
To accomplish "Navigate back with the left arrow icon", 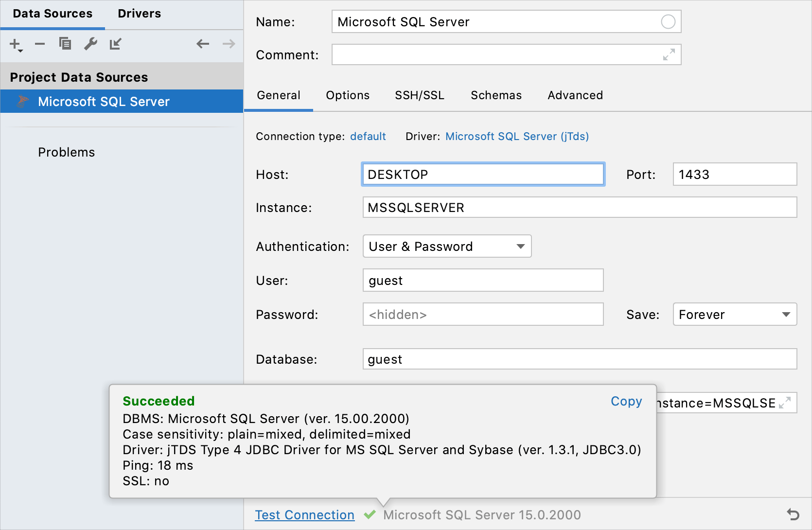I will click(x=202, y=44).
